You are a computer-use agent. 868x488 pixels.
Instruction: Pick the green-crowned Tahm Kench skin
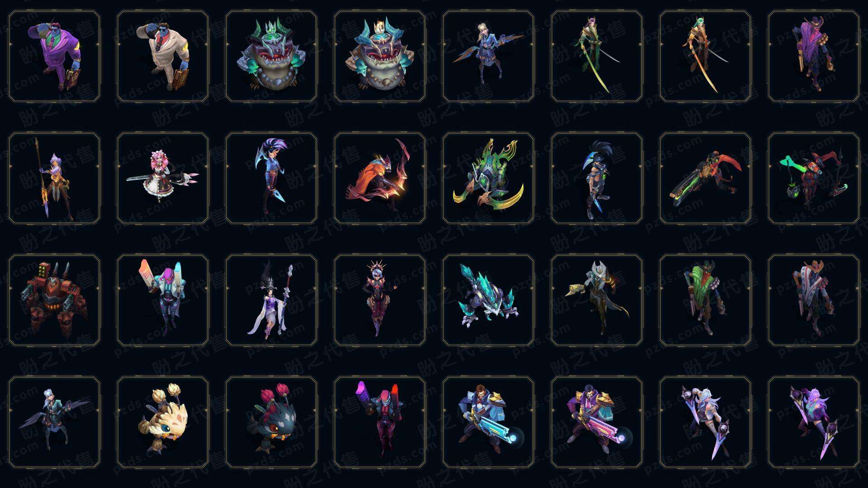[271, 56]
